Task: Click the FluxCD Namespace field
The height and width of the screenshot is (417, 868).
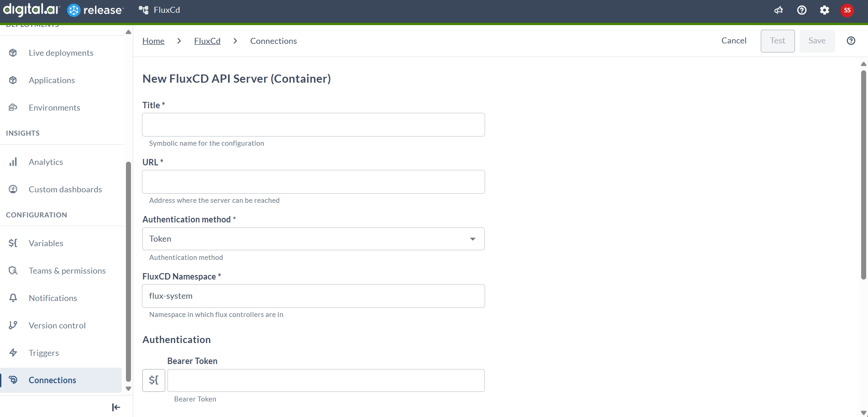Action: 313,296
